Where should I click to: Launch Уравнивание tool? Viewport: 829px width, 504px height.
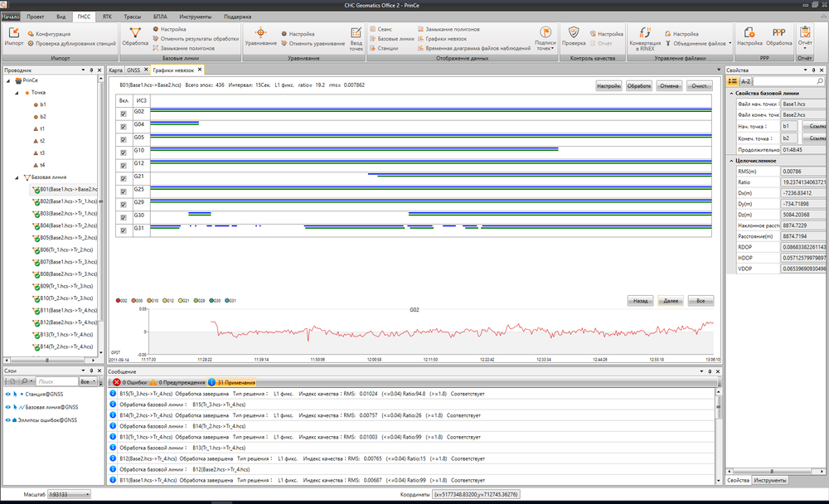(260, 36)
